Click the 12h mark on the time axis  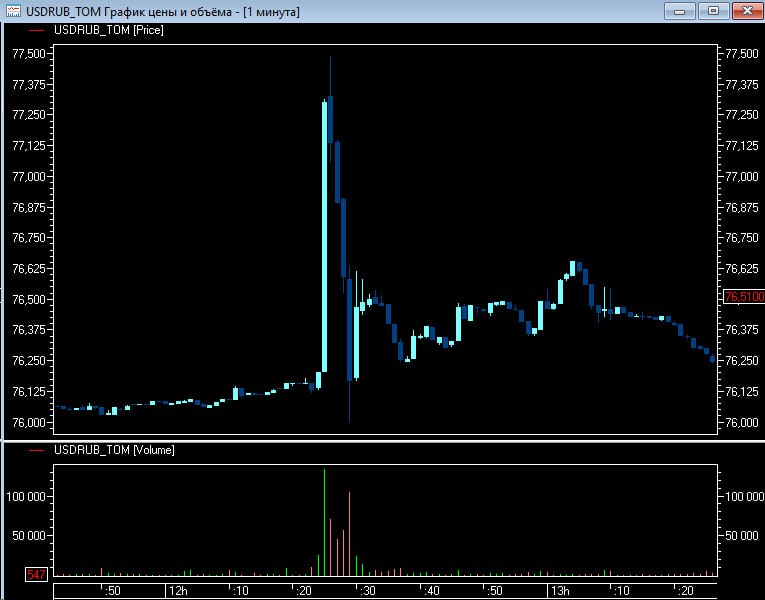[x=178, y=591]
